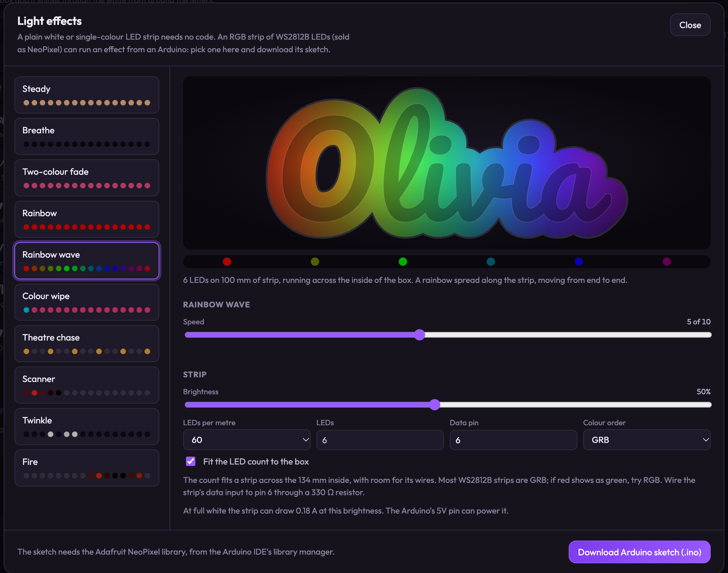Adjust the Brightness slider handle
The height and width of the screenshot is (573, 728).
coord(435,405)
